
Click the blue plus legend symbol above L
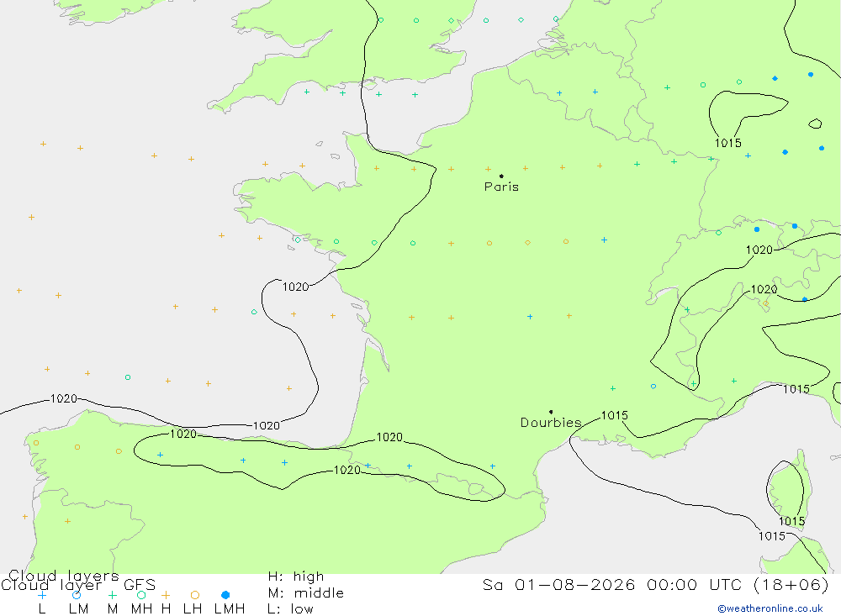point(42,595)
